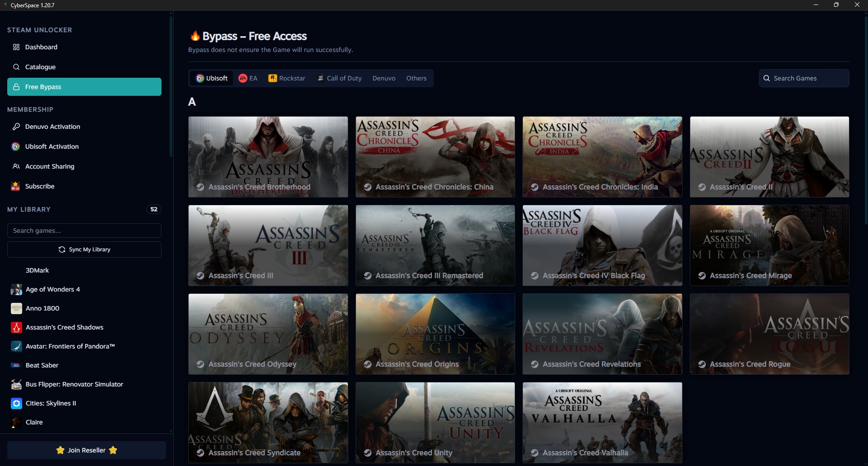The width and height of the screenshot is (868, 466).
Task: Click the Subscribe gift icon
Action: click(x=16, y=186)
